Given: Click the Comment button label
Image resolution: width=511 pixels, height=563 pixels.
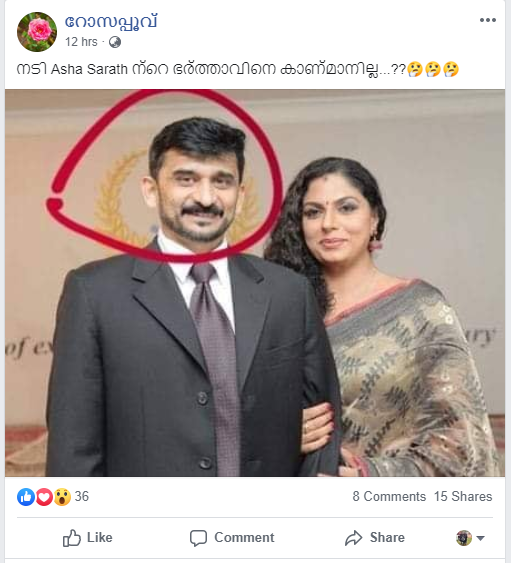Looking at the screenshot, I should (x=244, y=538).
